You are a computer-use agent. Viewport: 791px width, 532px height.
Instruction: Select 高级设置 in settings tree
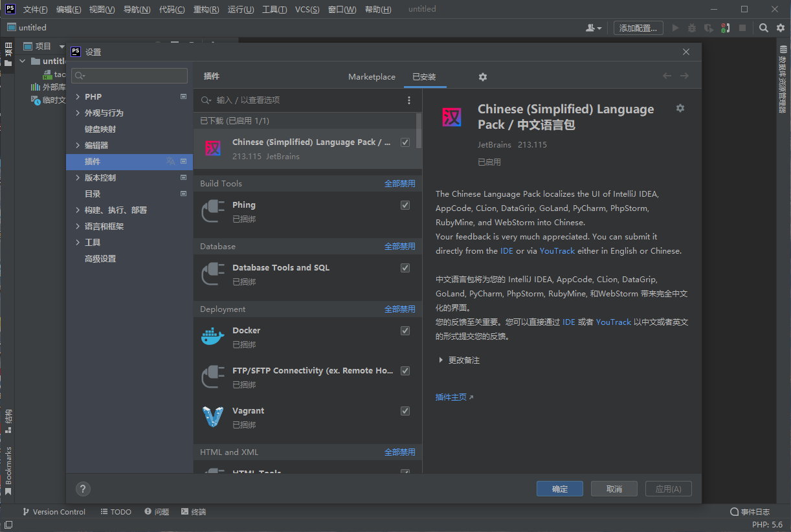[100, 258]
